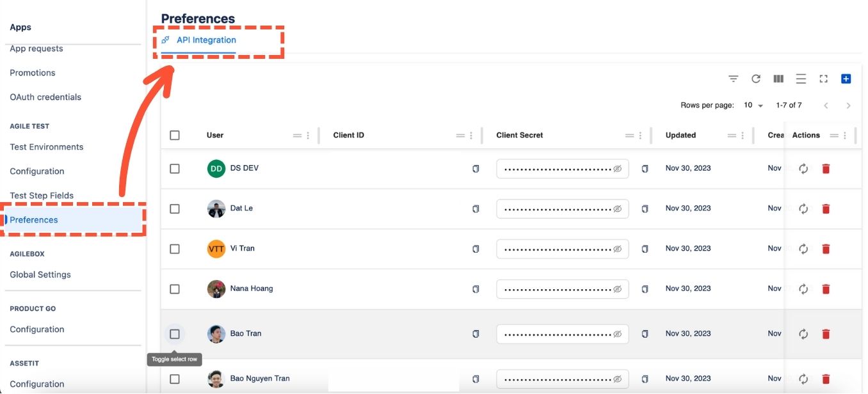Viewport: 868px width, 394px height.
Task: Click the filter icon above the table
Action: [x=734, y=79]
